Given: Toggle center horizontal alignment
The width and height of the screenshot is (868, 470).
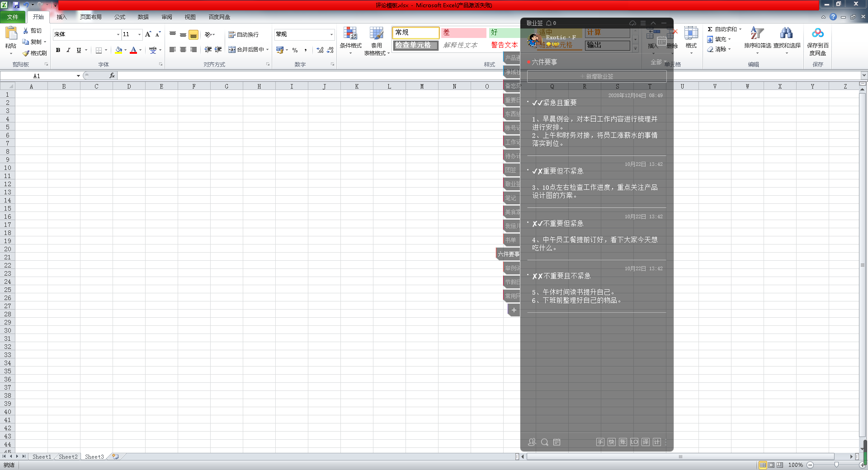Looking at the screenshot, I should click(183, 50).
